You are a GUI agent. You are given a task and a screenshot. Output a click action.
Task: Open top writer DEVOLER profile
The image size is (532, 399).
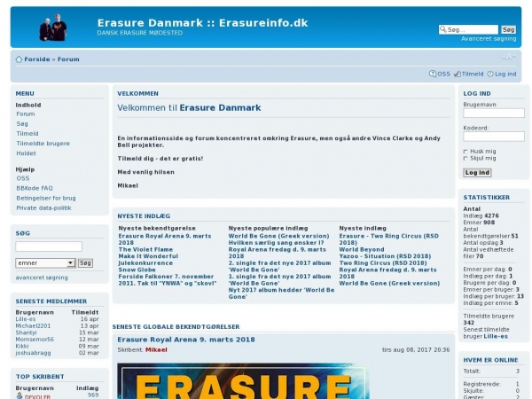[x=37, y=396]
